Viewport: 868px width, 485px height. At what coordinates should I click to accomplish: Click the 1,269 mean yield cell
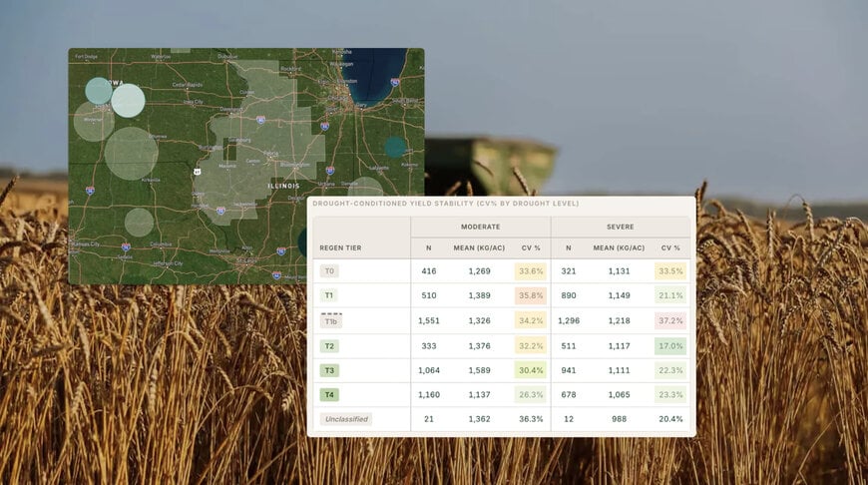click(x=479, y=271)
